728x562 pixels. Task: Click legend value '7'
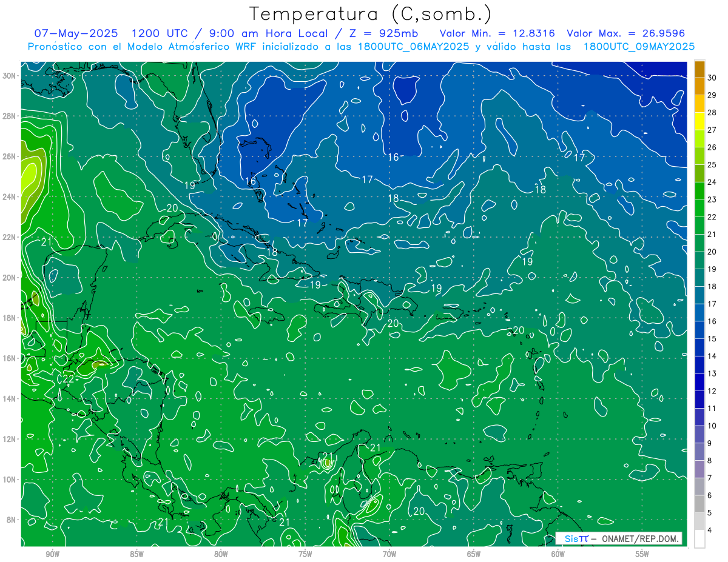pyautogui.click(x=710, y=478)
